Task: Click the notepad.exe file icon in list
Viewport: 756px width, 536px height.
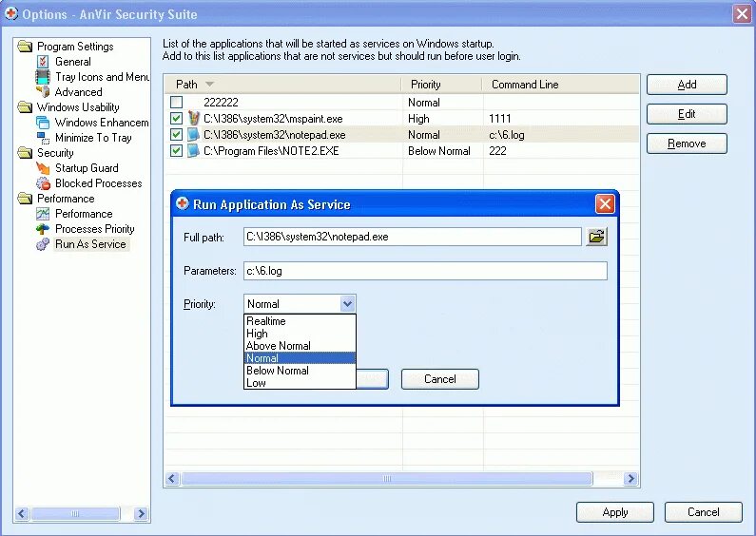Action: tap(193, 135)
